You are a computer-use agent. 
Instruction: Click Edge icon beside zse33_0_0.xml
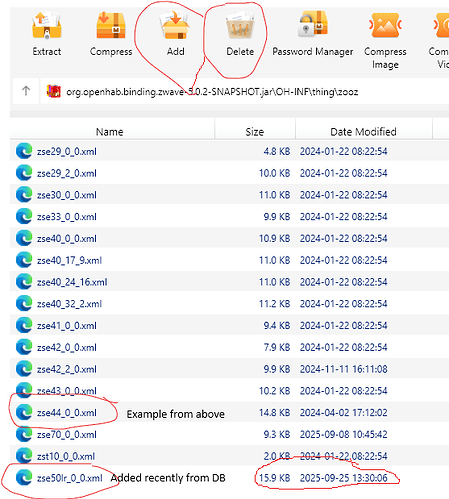click(x=24, y=216)
